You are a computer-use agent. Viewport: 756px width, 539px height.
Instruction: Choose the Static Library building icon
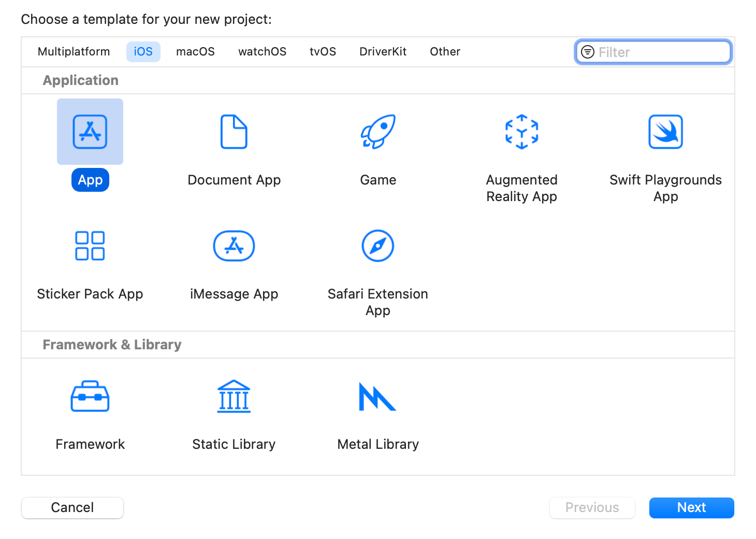tap(234, 396)
